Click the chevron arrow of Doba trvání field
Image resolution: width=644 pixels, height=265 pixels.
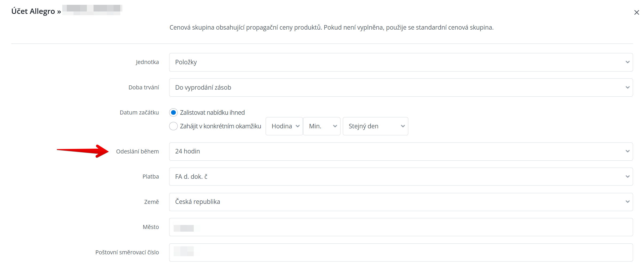click(627, 88)
